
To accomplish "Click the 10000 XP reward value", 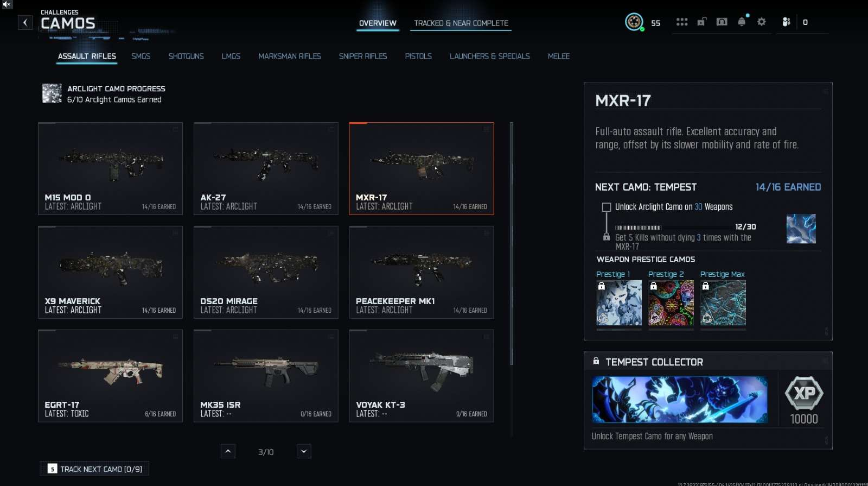I will (x=804, y=419).
